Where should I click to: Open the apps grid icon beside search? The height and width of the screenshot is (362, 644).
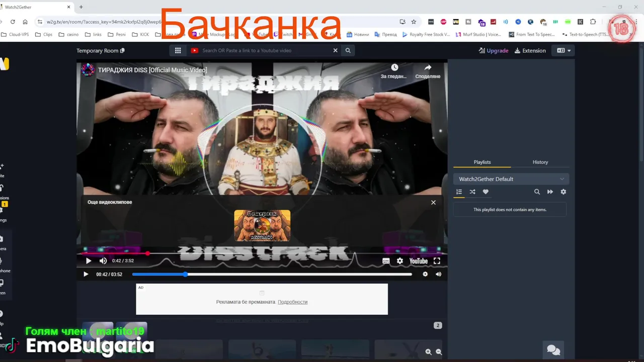(178, 50)
